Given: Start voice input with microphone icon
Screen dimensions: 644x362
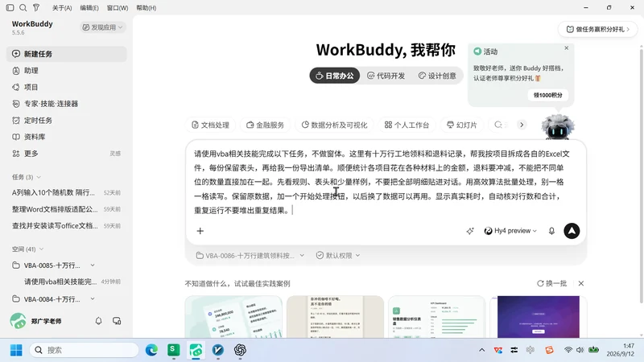Looking at the screenshot, I should (551, 231).
